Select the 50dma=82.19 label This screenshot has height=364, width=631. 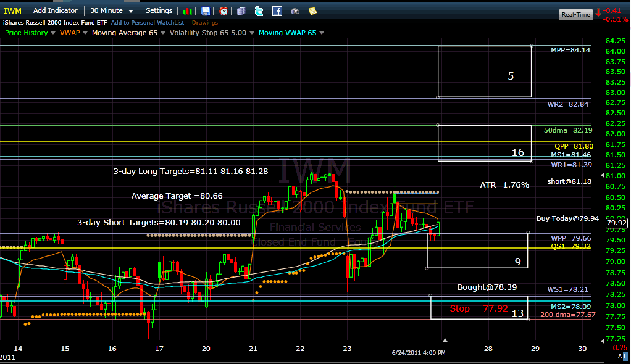pos(568,130)
